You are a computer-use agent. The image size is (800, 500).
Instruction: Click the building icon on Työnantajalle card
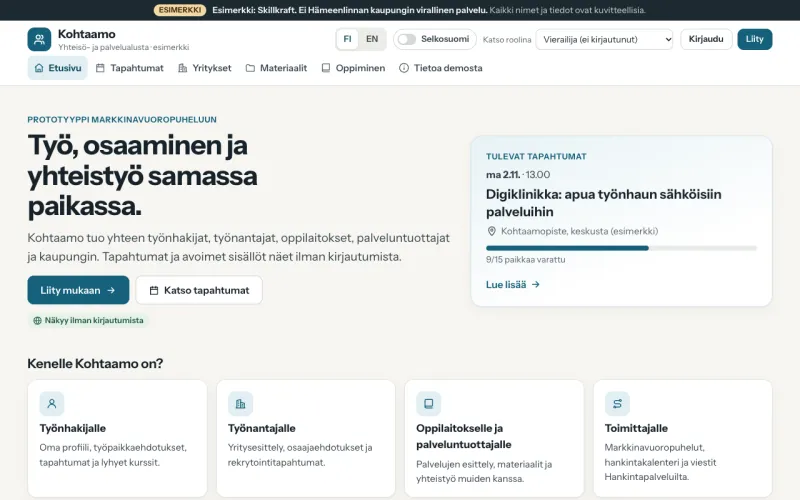240,404
